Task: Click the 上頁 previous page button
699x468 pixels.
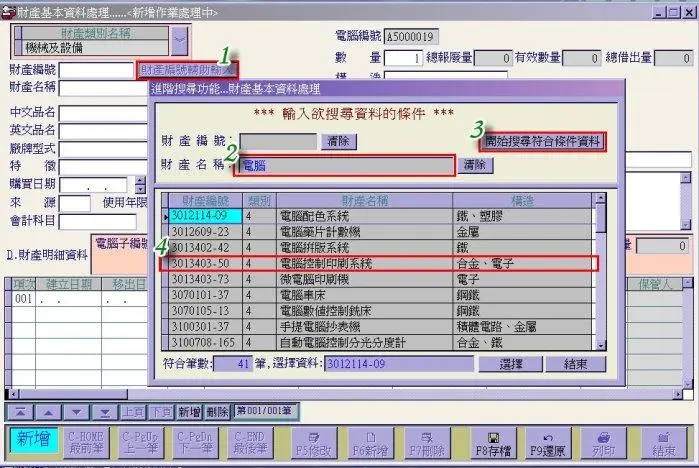Action: pyautogui.click(x=133, y=412)
